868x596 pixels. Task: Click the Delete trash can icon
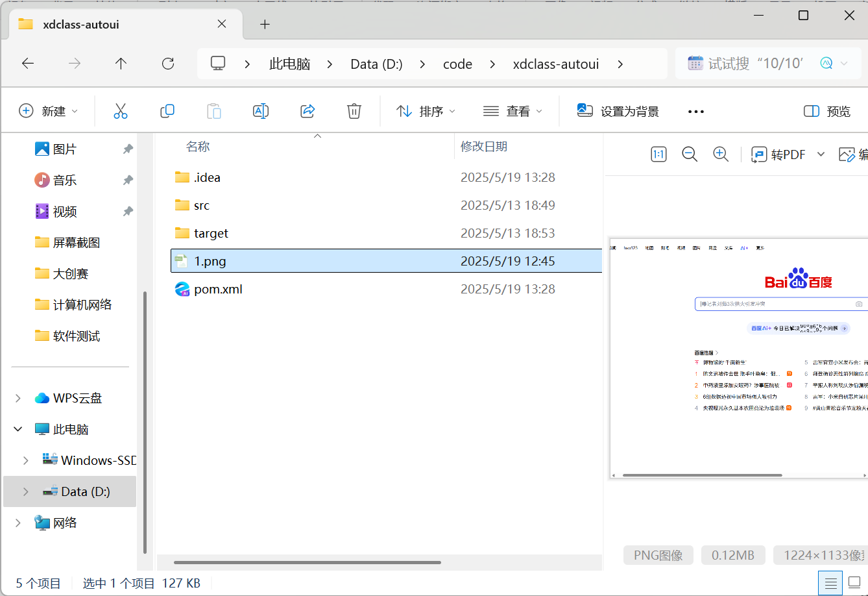pos(354,111)
